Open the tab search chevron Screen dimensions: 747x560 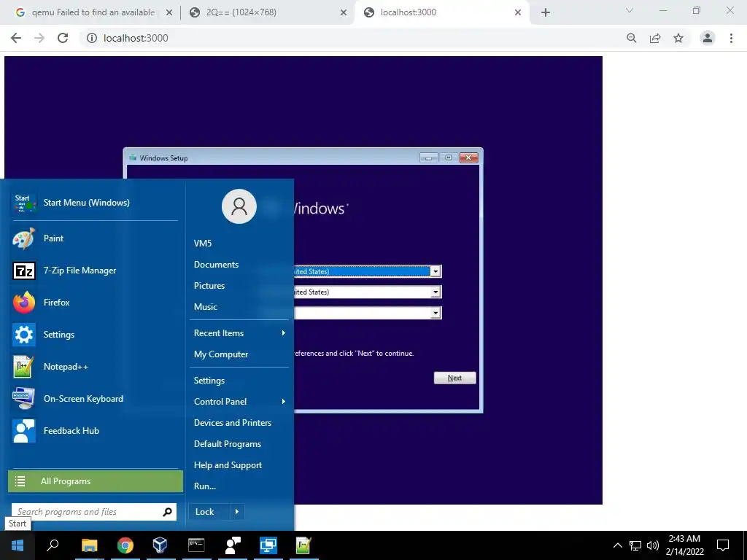pos(630,10)
